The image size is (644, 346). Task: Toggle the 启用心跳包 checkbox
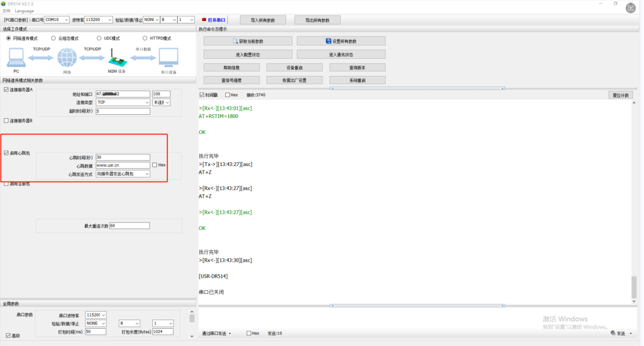coord(6,153)
